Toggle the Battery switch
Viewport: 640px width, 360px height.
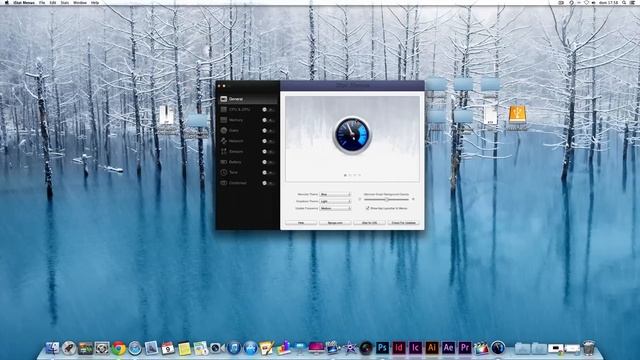click(268, 162)
